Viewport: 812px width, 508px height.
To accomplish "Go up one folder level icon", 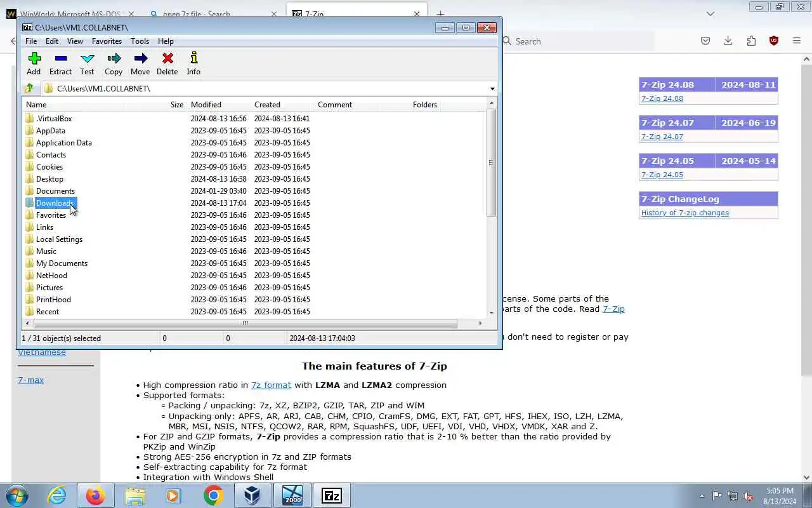I will tap(29, 88).
